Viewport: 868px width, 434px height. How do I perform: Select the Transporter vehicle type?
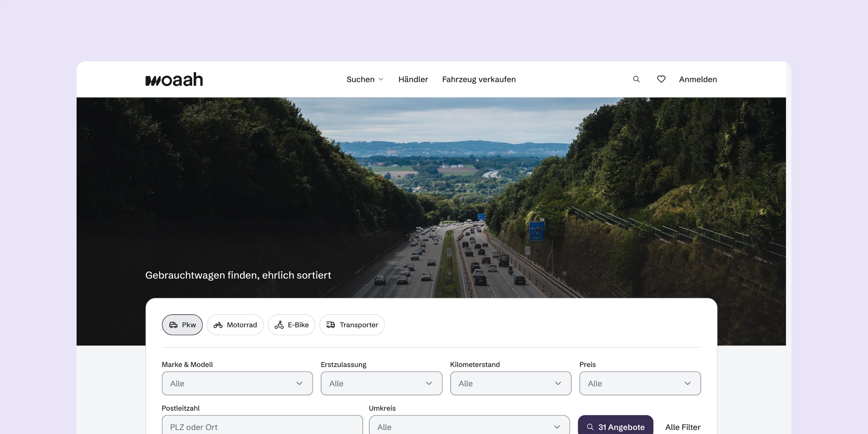[352, 325]
